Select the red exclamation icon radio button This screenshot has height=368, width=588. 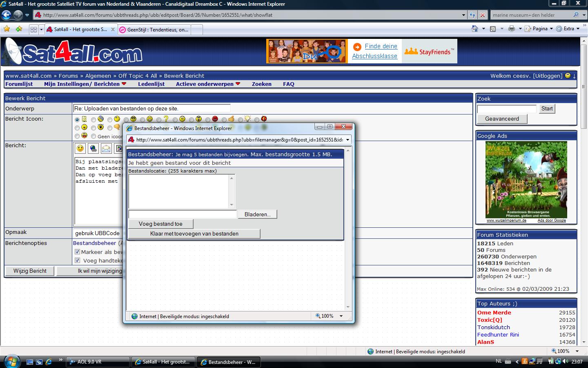tap(257, 120)
